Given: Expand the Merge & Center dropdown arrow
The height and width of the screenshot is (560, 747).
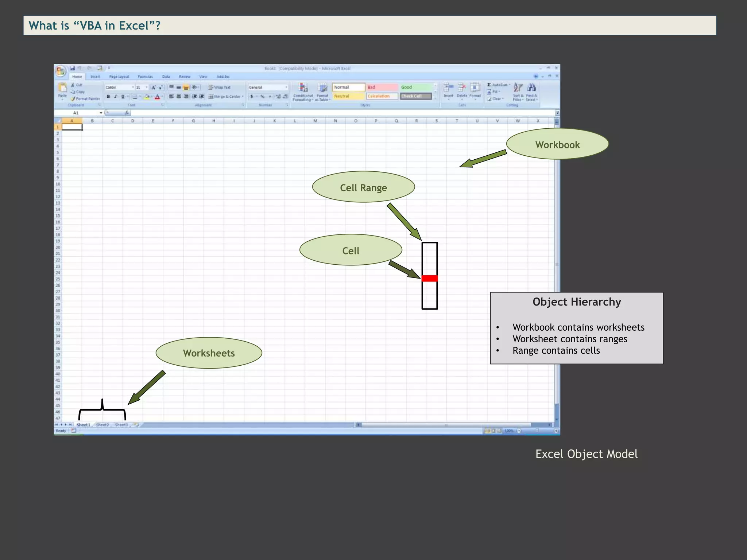Looking at the screenshot, I should pos(243,97).
